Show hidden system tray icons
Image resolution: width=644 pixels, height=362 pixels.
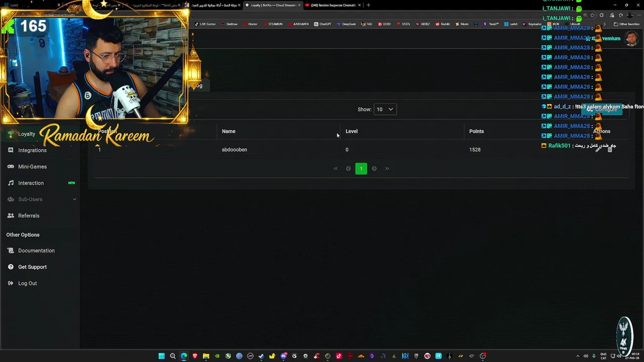[x=578, y=356]
